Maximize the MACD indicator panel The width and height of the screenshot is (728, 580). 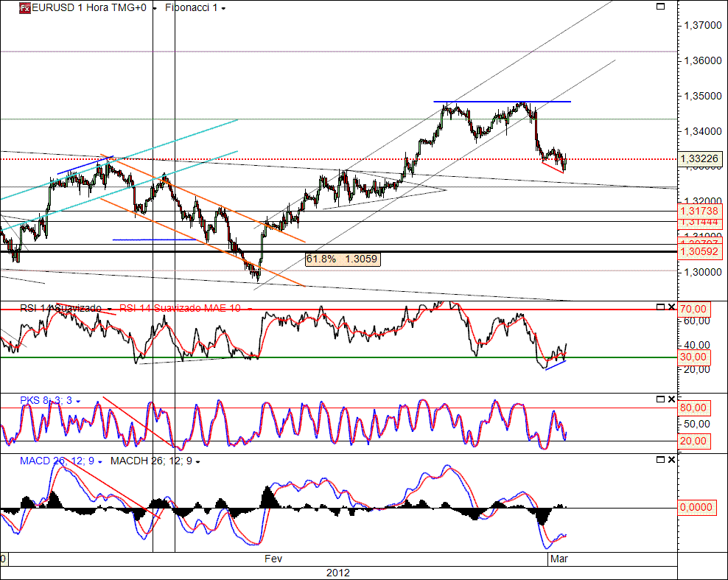661,459
